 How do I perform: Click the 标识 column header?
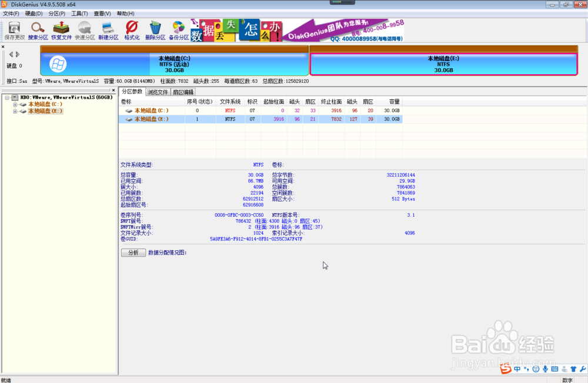(x=252, y=102)
